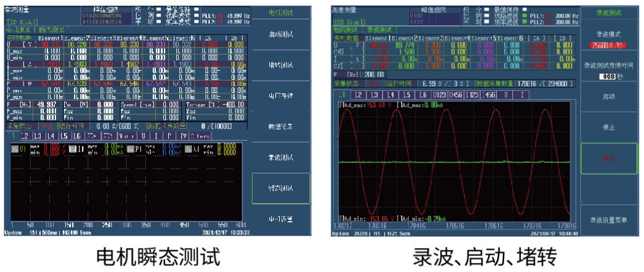Open 启动测试 in the left screen menu

click(280, 33)
